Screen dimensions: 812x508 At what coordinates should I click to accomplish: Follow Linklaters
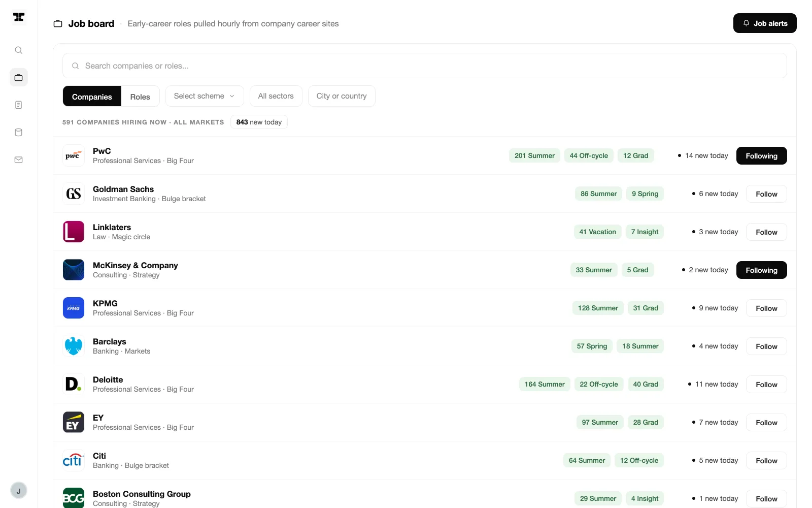pos(766,232)
